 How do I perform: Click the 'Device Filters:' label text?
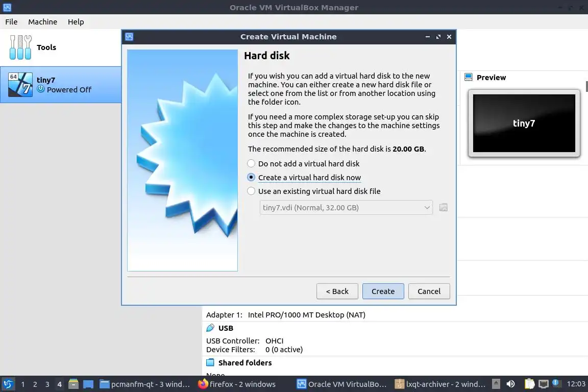tap(231, 350)
